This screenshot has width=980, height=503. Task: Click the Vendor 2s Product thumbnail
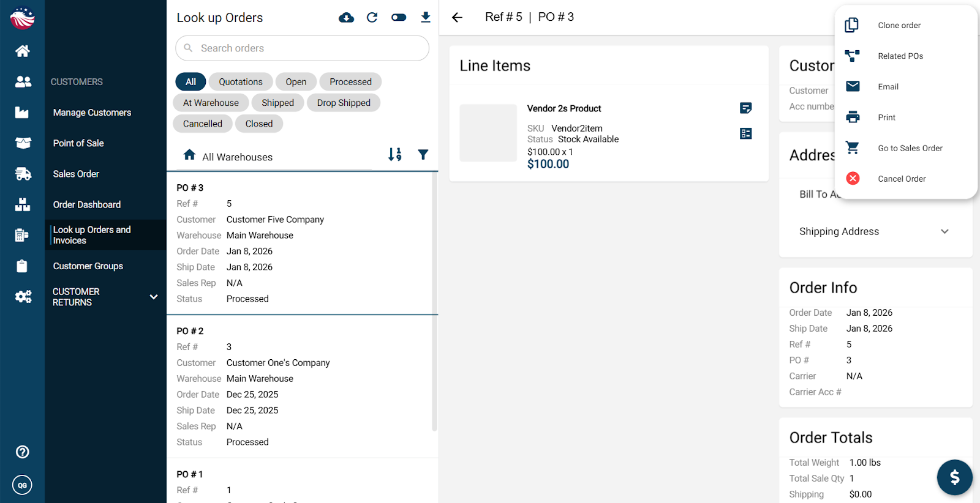488,133
